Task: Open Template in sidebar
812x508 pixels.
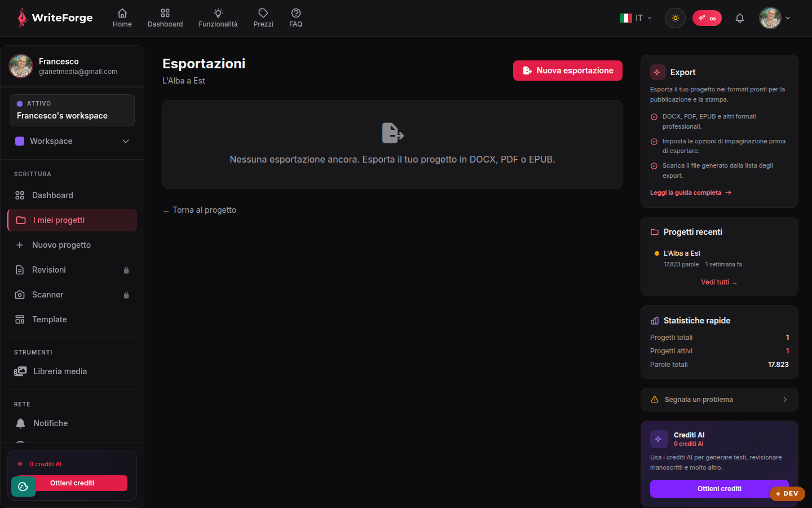Action: pos(72,319)
